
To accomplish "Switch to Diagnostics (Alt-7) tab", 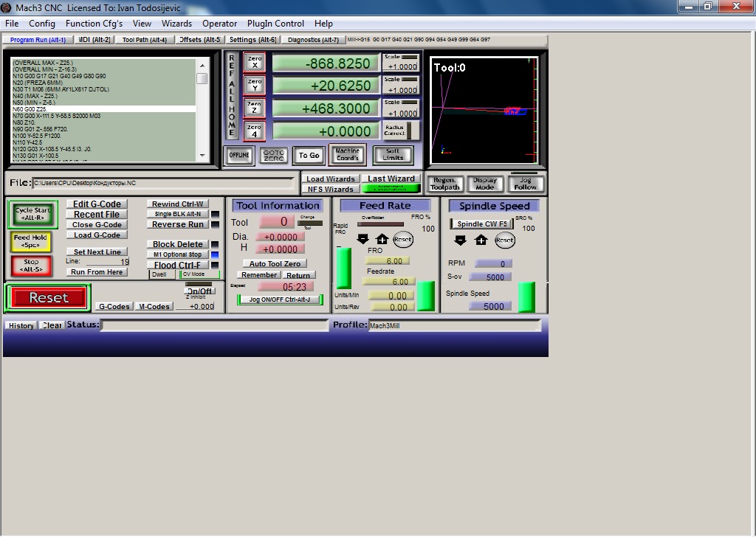I will pos(313,40).
